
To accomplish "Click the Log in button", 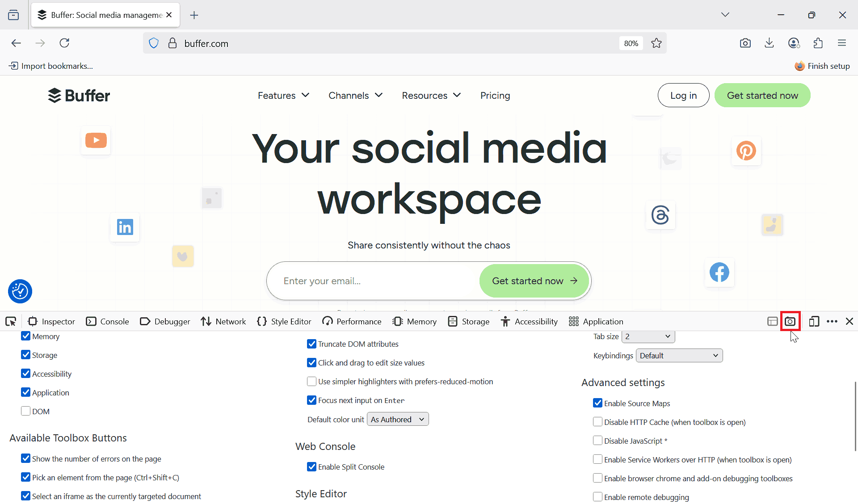I will tap(683, 95).
